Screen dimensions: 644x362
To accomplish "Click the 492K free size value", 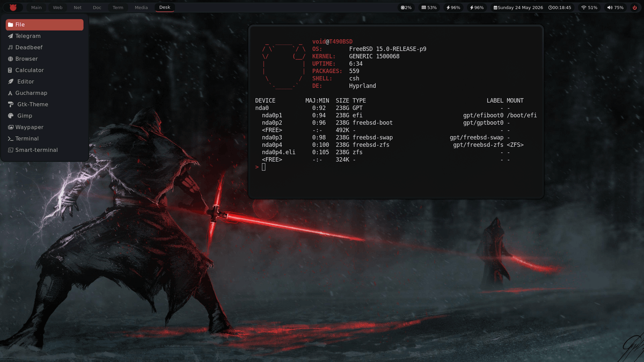I will (342, 130).
